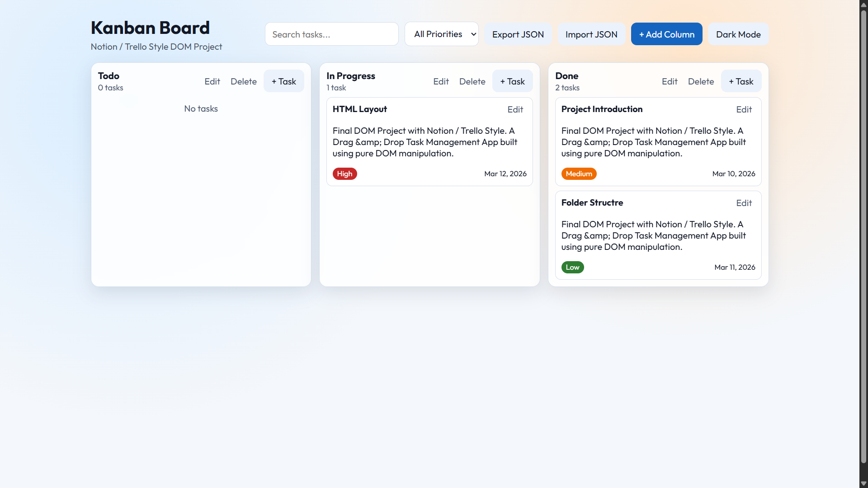868x488 pixels.
Task: Toggle Dark Mode
Action: (738, 34)
